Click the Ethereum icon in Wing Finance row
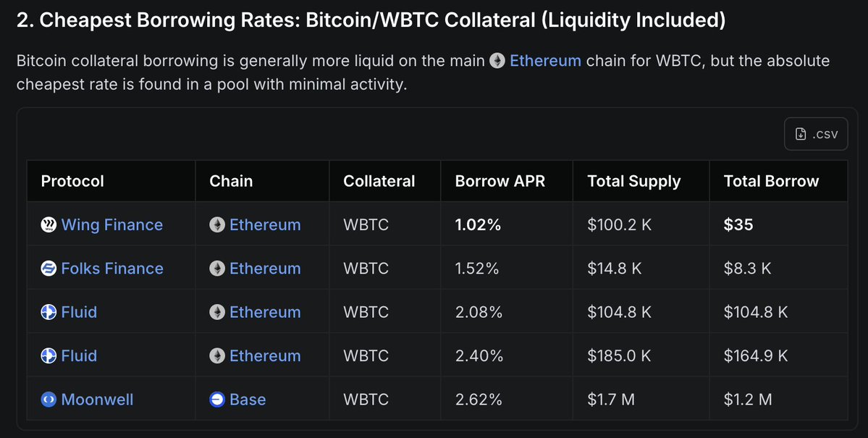The width and height of the screenshot is (868, 438). click(217, 225)
